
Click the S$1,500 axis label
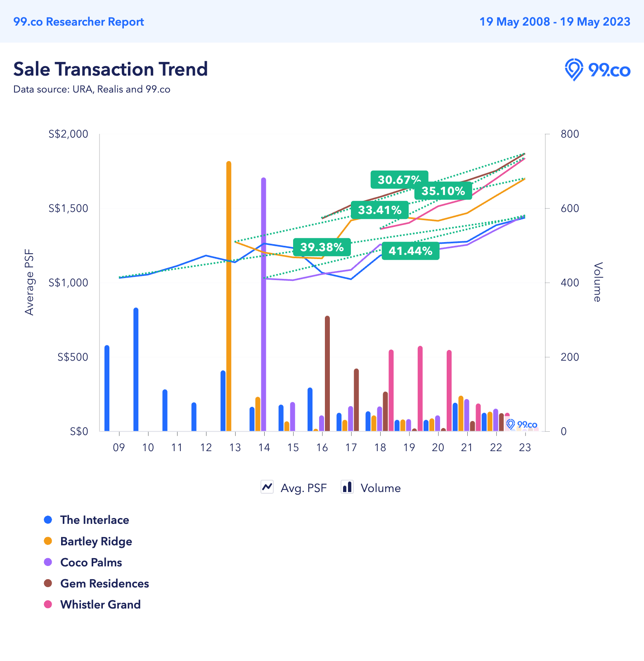pos(68,208)
